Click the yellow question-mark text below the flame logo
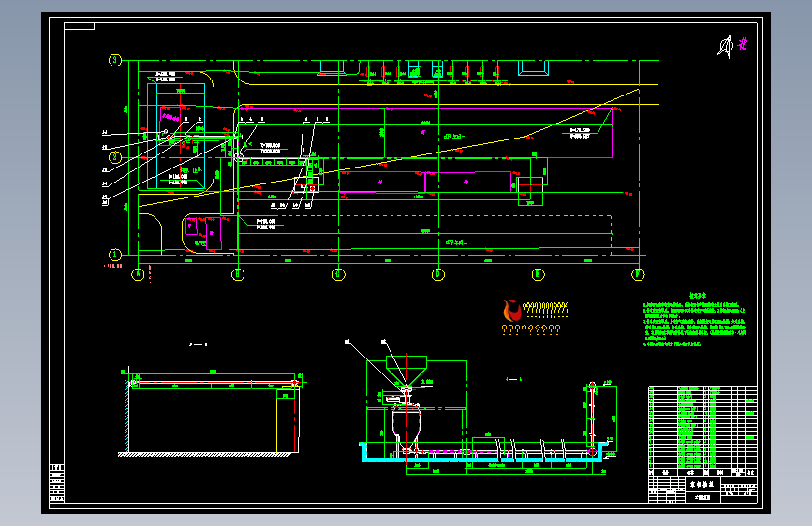 coord(531,329)
